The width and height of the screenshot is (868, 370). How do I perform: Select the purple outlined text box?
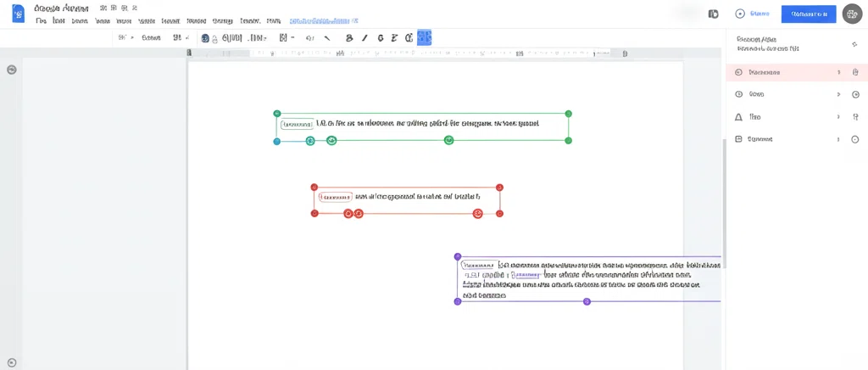click(589, 279)
